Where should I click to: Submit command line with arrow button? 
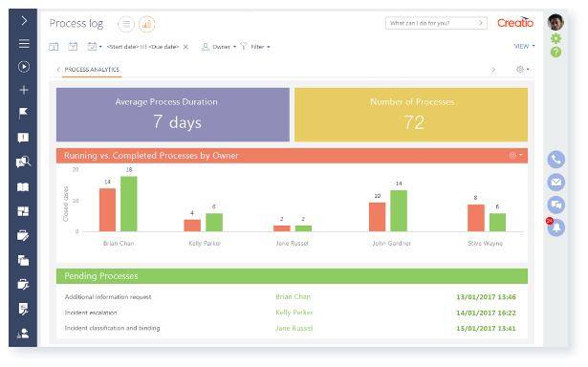(x=481, y=23)
